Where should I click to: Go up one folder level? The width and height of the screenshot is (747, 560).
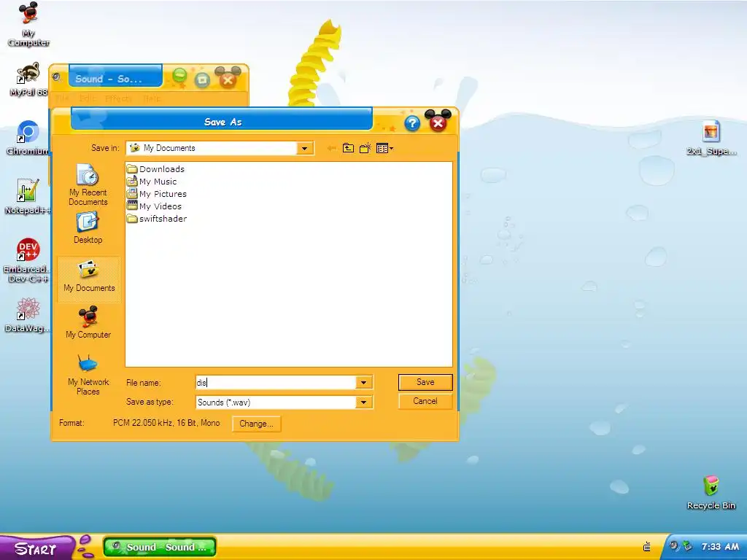click(348, 149)
